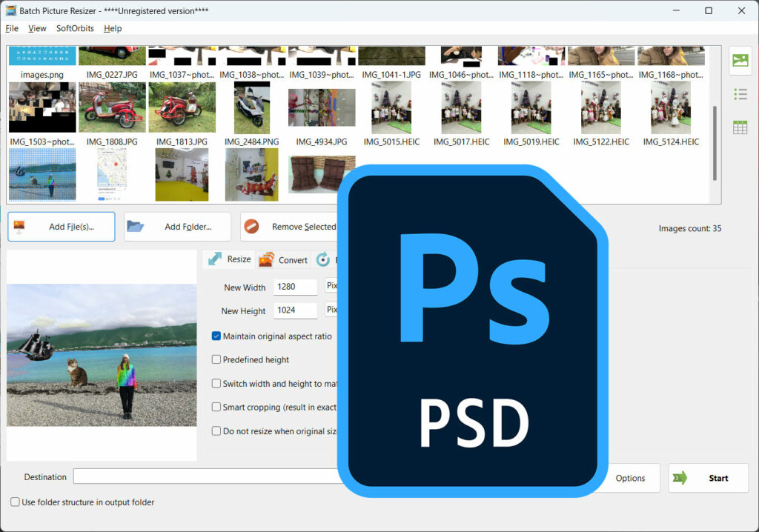Open the New Width units dropdown

[331, 285]
